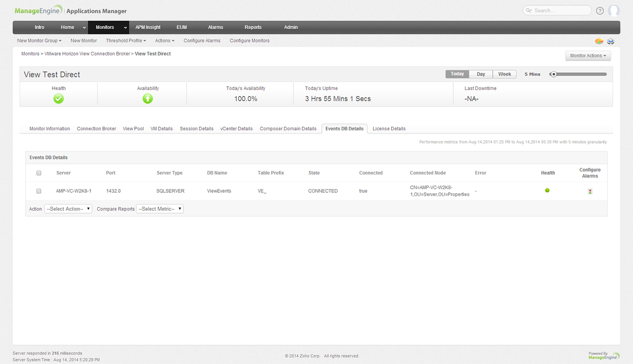Switch to VM Details tab
Viewport: 633px width, 364px height.
[161, 129]
